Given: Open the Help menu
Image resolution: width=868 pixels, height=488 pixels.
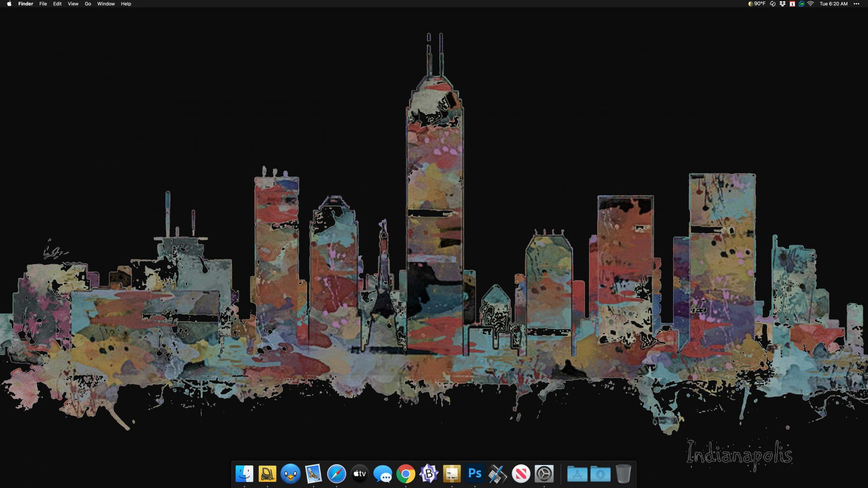Looking at the screenshot, I should click(x=126, y=3).
